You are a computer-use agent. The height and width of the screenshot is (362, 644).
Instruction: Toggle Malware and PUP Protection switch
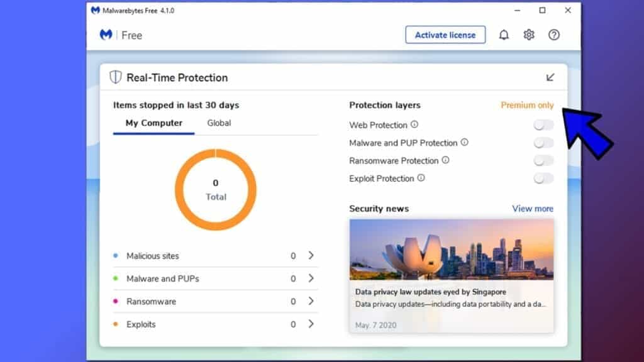tap(543, 143)
